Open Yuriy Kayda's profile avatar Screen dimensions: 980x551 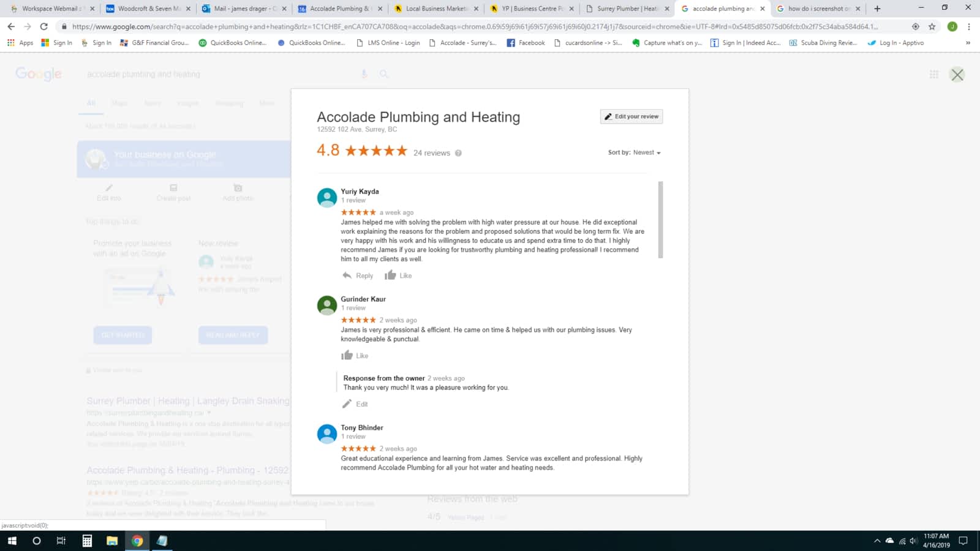coord(326,197)
